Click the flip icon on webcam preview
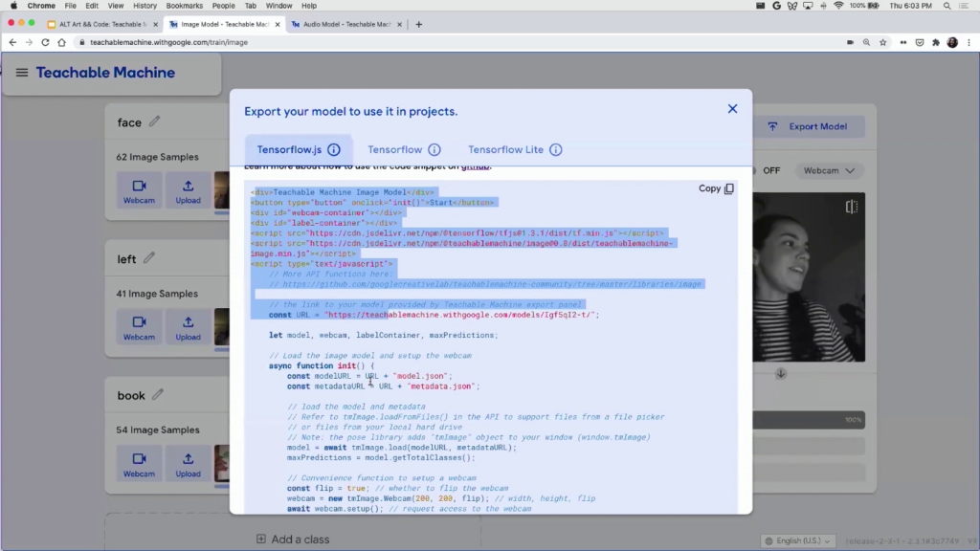Viewport: 980px width, 551px height. point(851,207)
